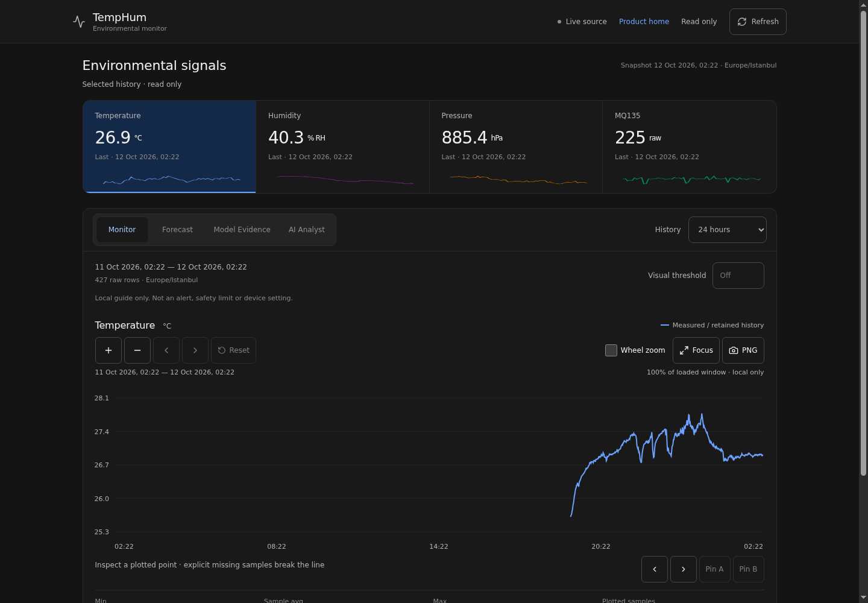This screenshot has width=868, height=603.
Task: Click the Refresh button
Action: coord(758,22)
